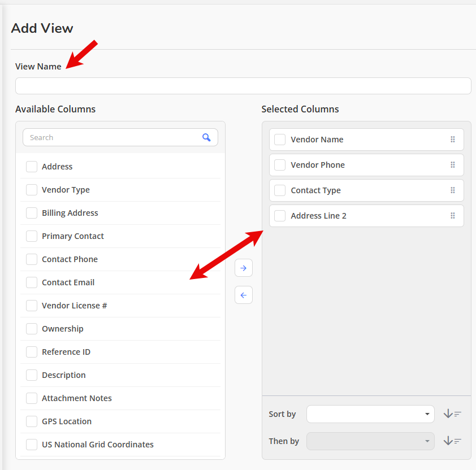Check the Vendor License # checkbox

click(32, 306)
